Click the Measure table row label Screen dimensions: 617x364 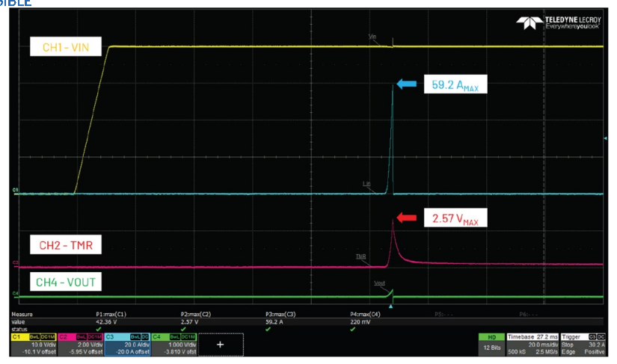(22, 315)
